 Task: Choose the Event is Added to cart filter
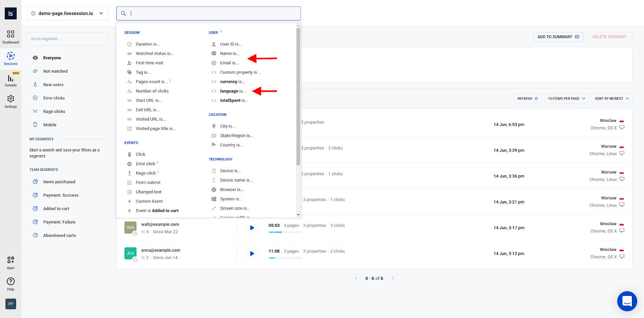(157, 211)
